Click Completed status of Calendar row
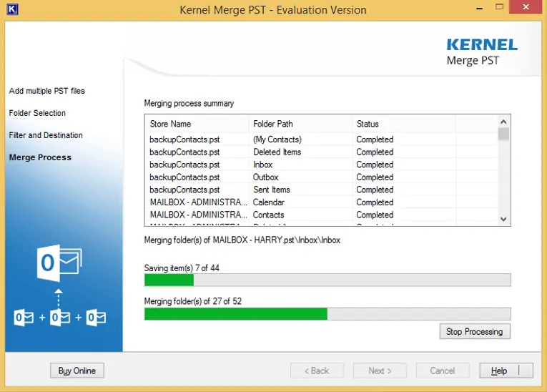Image resolution: width=547 pixels, height=392 pixels. pyautogui.click(x=375, y=202)
